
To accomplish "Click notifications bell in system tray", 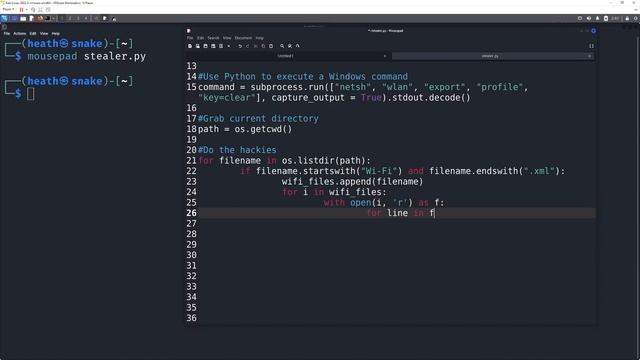I will [598, 18].
